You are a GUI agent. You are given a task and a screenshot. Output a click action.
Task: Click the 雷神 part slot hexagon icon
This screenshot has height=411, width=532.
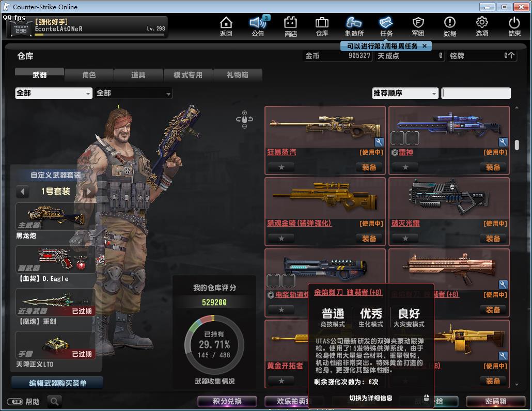coord(395,153)
